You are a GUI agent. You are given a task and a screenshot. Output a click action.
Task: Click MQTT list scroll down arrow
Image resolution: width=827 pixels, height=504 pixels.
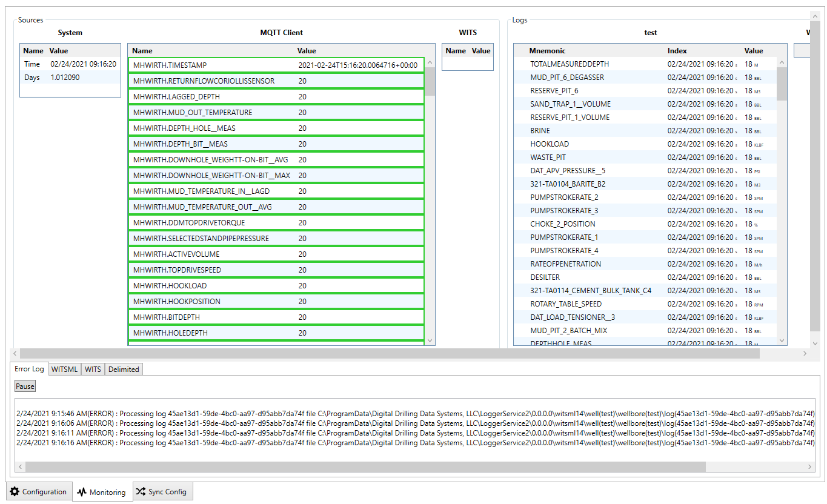(x=430, y=340)
